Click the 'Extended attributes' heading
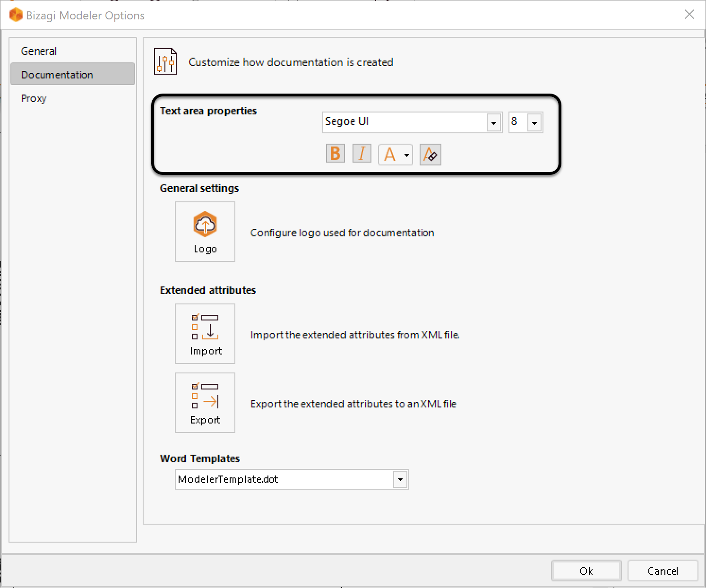The image size is (706, 588). 208,290
